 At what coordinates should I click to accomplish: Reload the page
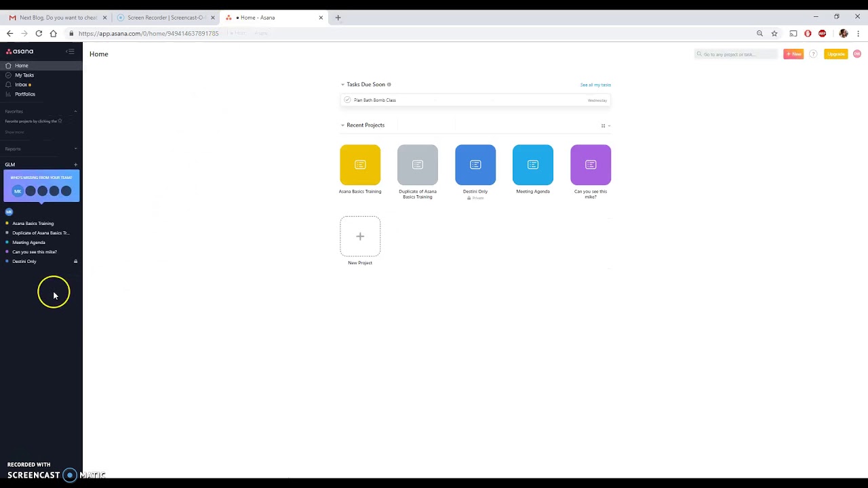[x=39, y=33]
